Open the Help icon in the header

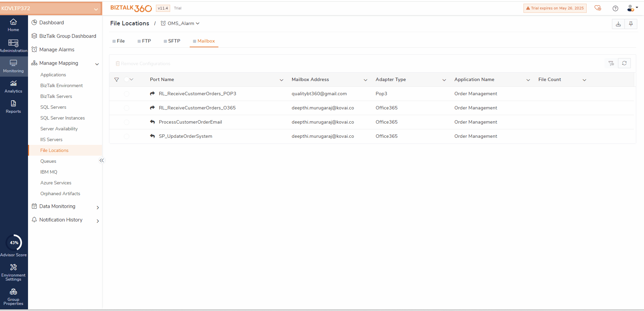click(615, 8)
